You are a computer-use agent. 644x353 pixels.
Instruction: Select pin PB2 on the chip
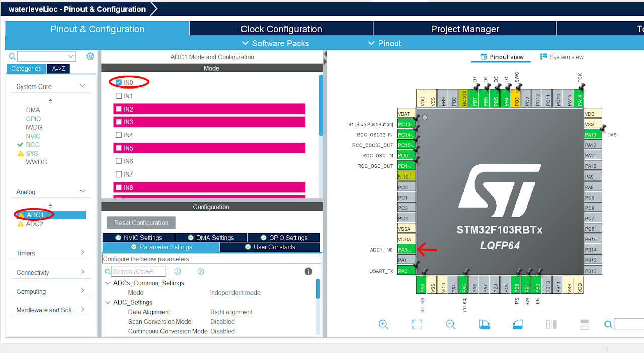click(x=538, y=285)
